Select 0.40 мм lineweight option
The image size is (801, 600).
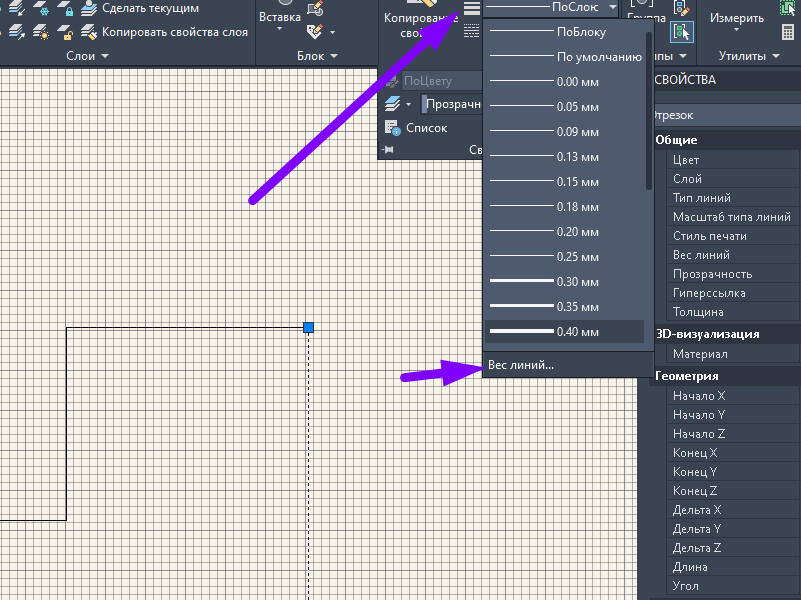pyautogui.click(x=564, y=332)
